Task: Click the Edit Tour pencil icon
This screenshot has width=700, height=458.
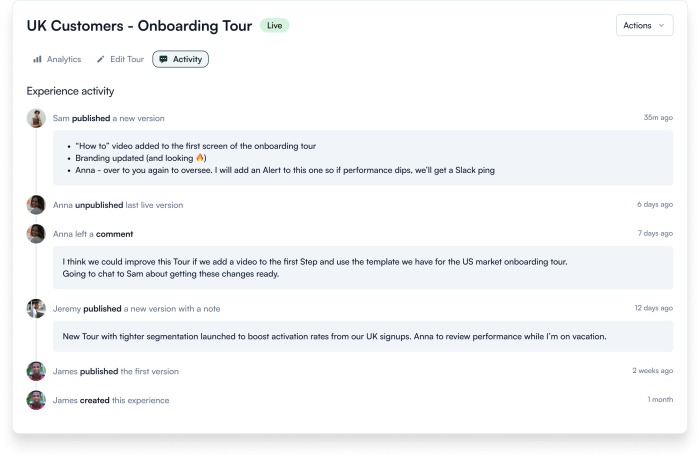Action: pos(101,59)
